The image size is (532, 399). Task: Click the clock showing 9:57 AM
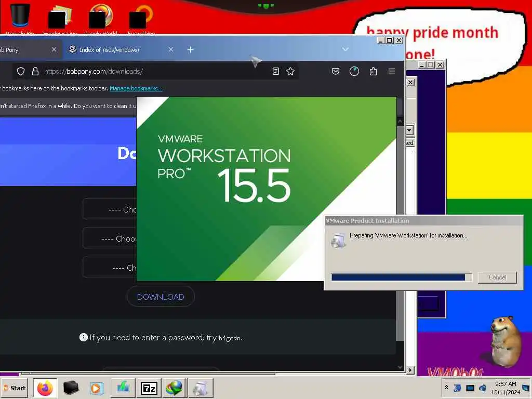pyautogui.click(x=506, y=388)
